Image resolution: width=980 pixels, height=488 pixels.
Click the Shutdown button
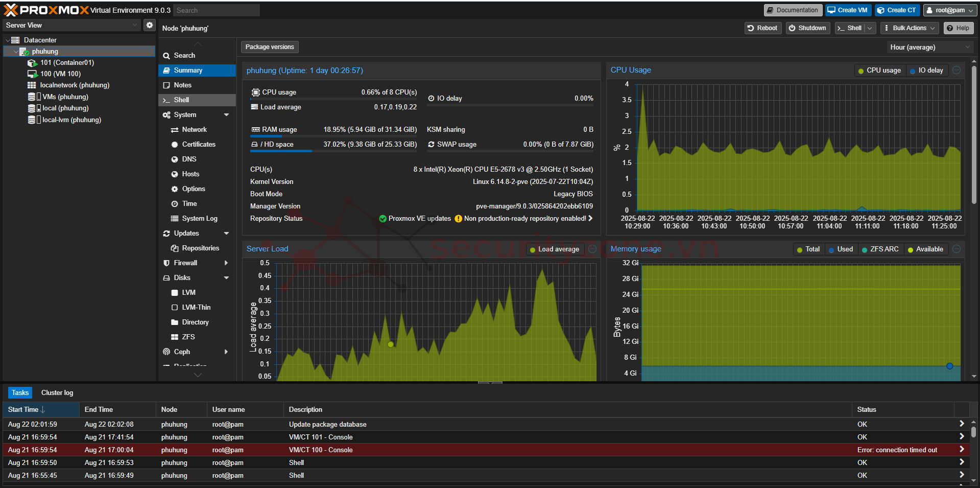coord(807,28)
